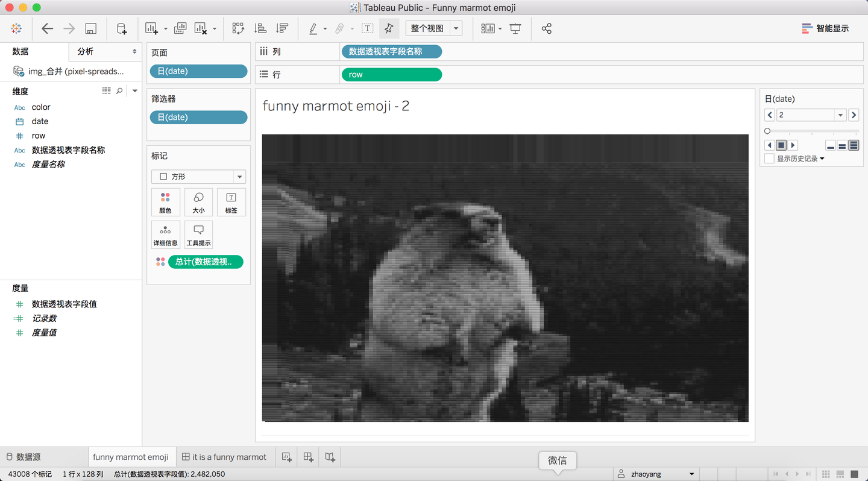Click the Data Source button

point(23,457)
